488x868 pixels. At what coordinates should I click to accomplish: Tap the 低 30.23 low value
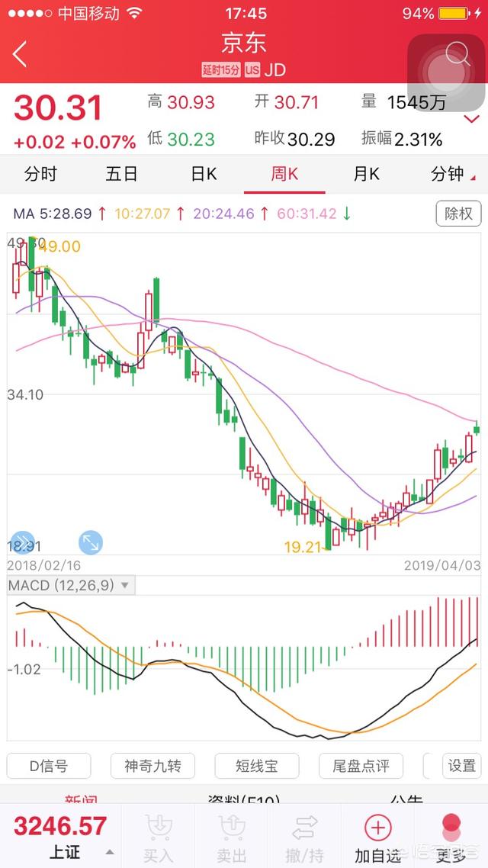181,139
